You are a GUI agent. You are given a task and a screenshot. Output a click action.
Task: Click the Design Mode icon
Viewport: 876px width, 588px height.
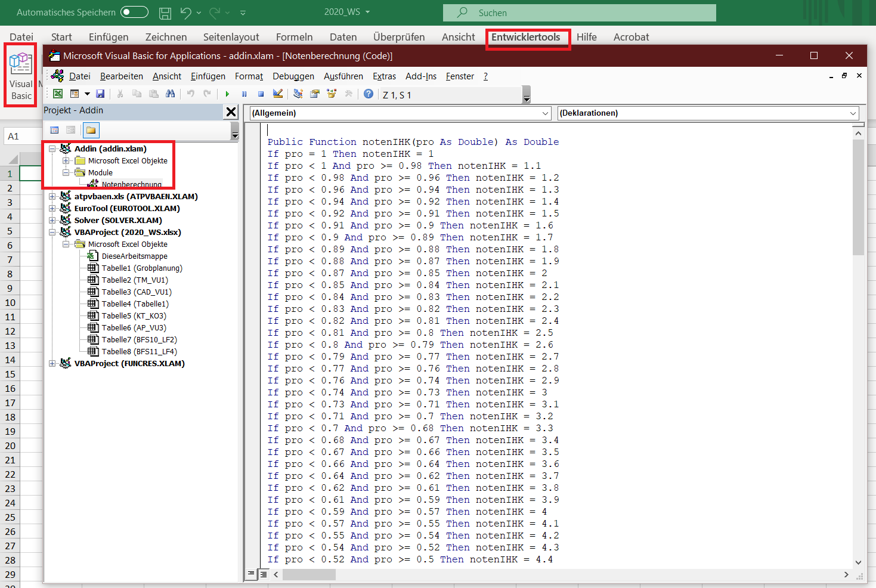tap(277, 94)
